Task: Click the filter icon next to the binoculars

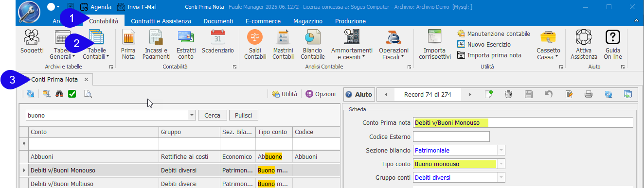Action: point(47,94)
